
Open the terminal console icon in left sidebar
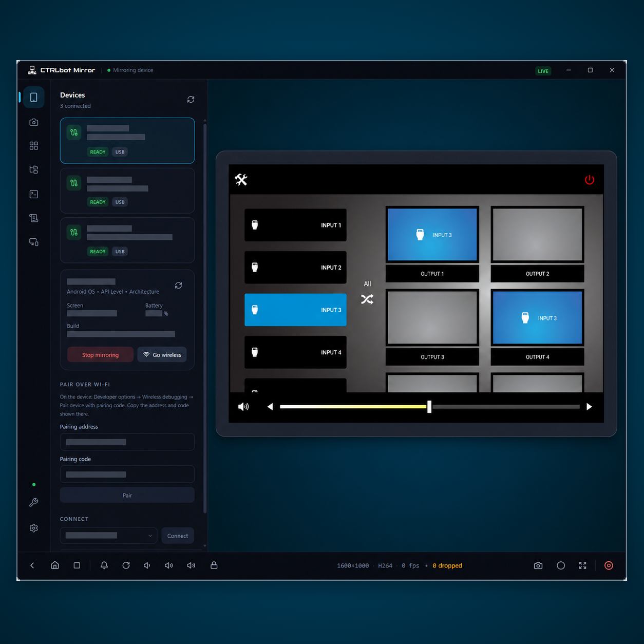[x=34, y=194]
